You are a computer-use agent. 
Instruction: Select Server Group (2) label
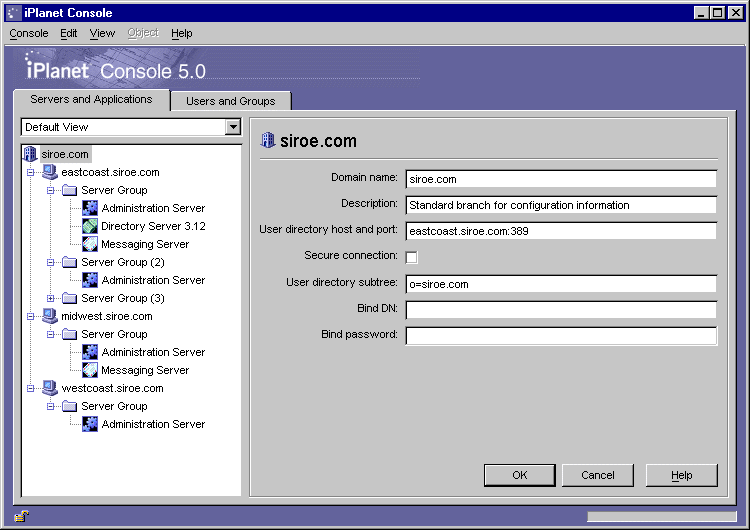coord(123,262)
